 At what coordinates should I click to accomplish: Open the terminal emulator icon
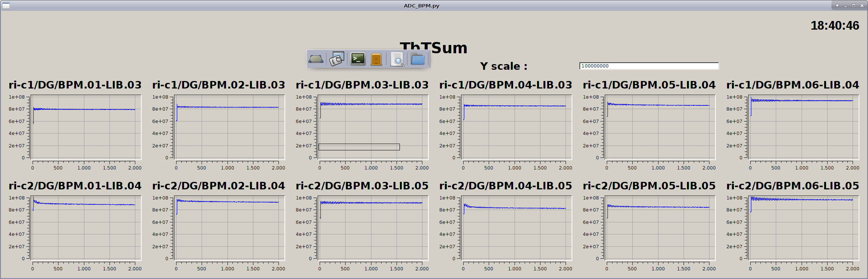point(358,59)
